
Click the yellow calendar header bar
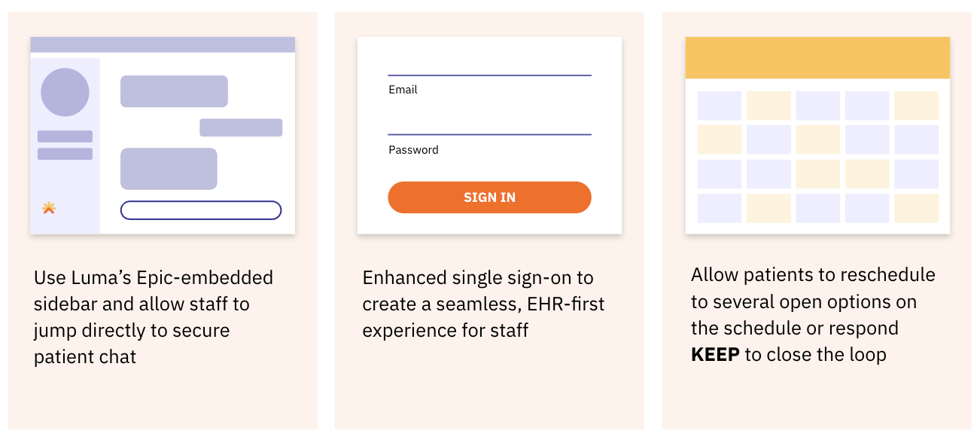click(817, 58)
